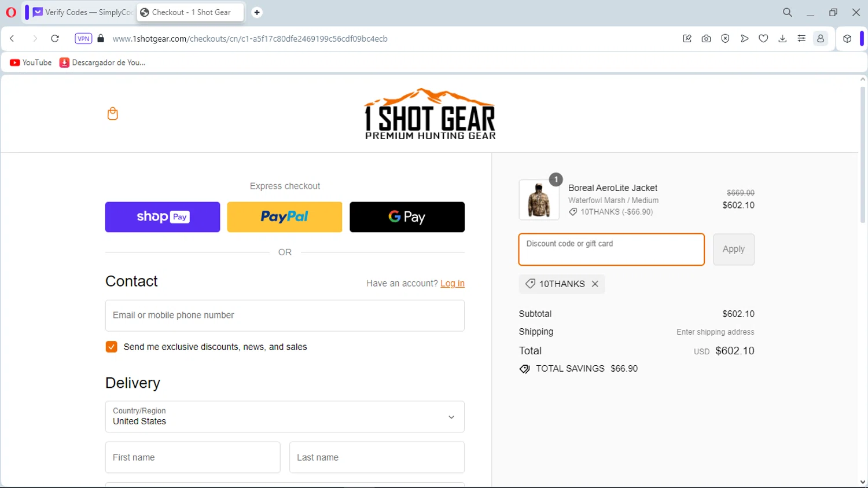Open the profile account icon

click(821, 39)
